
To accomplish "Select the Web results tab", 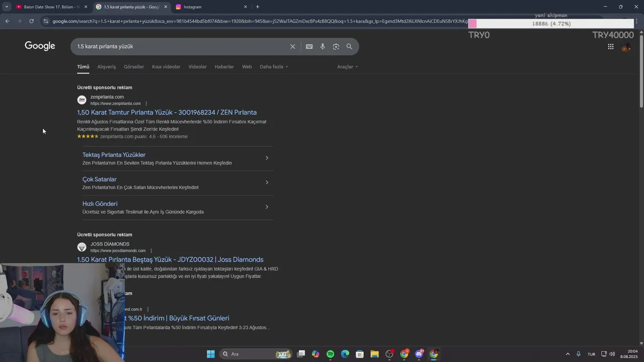I will pos(247,67).
